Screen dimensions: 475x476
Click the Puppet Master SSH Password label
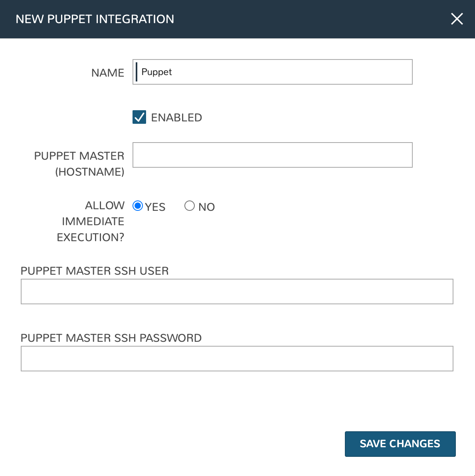click(111, 338)
